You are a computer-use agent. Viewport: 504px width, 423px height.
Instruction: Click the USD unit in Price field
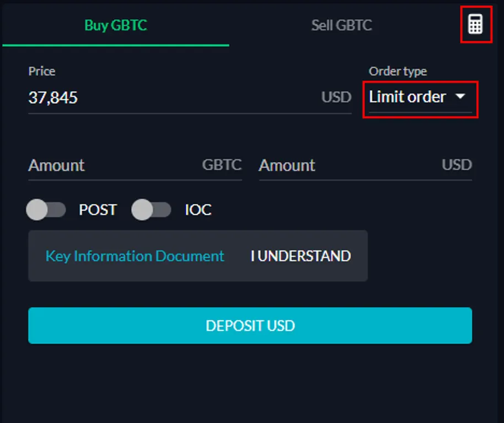point(336,97)
